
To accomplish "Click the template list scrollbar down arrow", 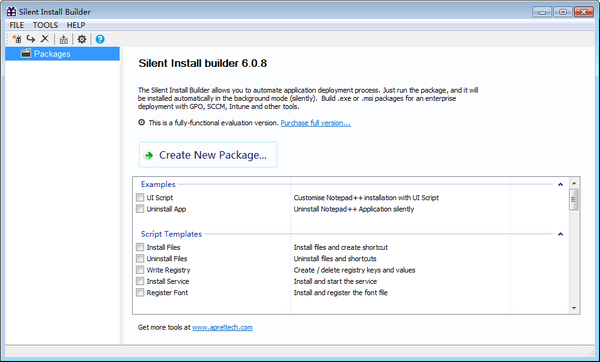I will (x=574, y=308).
